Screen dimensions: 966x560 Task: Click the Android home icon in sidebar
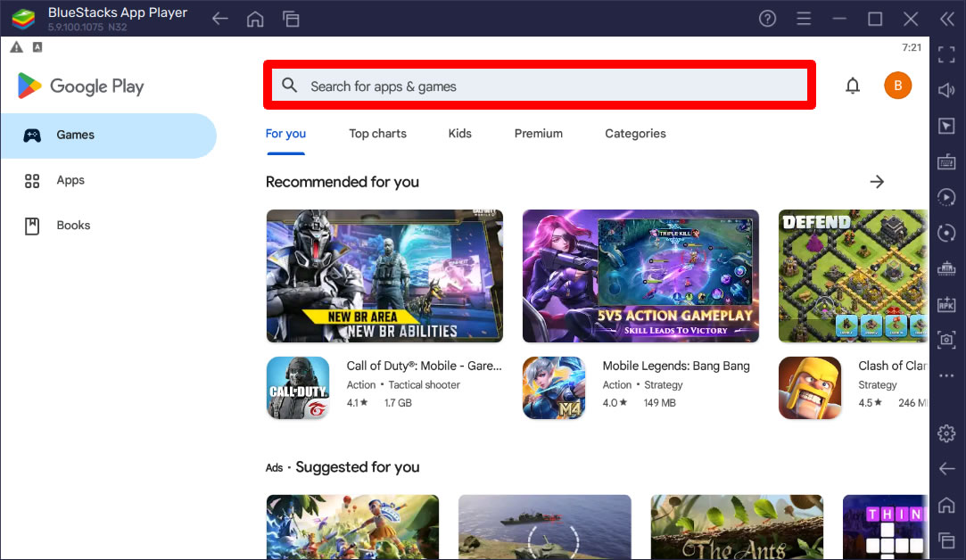(946, 506)
